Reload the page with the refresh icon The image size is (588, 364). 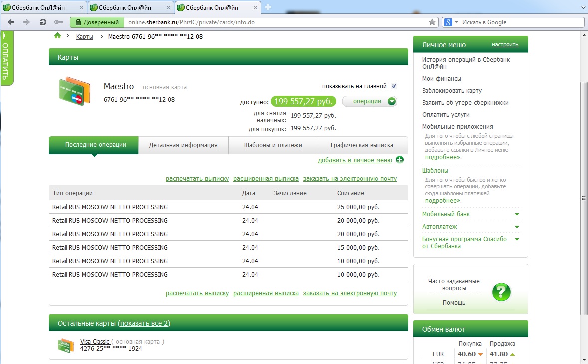pos(43,22)
